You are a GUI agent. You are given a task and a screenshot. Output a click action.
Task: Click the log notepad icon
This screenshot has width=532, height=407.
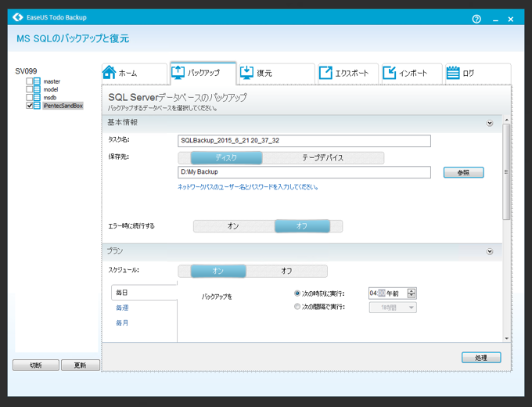(x=453, y=72)
